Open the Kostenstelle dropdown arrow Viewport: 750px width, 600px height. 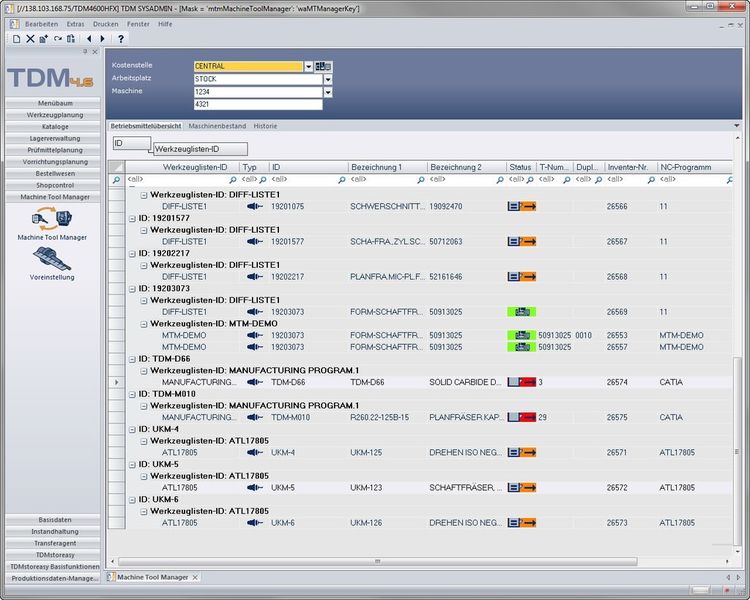pyautogui.click(x=309, y=67)
